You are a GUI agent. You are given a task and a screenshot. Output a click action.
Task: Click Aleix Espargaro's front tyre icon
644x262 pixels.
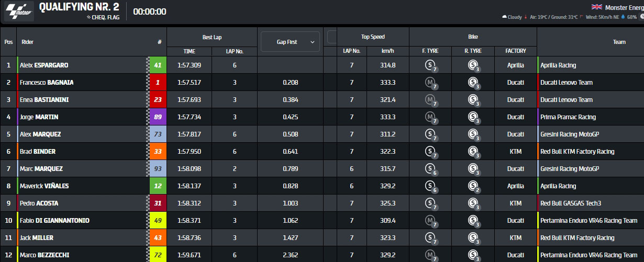[430, 65]
